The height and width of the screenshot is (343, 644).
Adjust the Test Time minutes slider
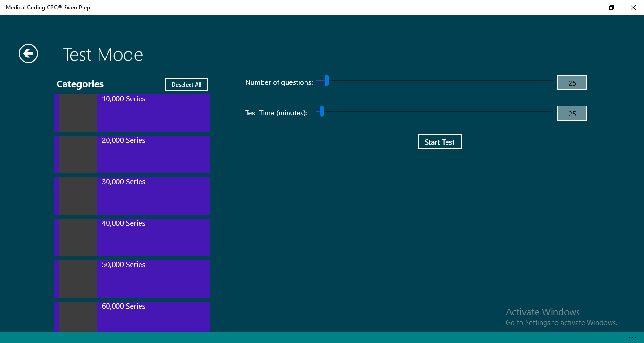coord(322,112)
